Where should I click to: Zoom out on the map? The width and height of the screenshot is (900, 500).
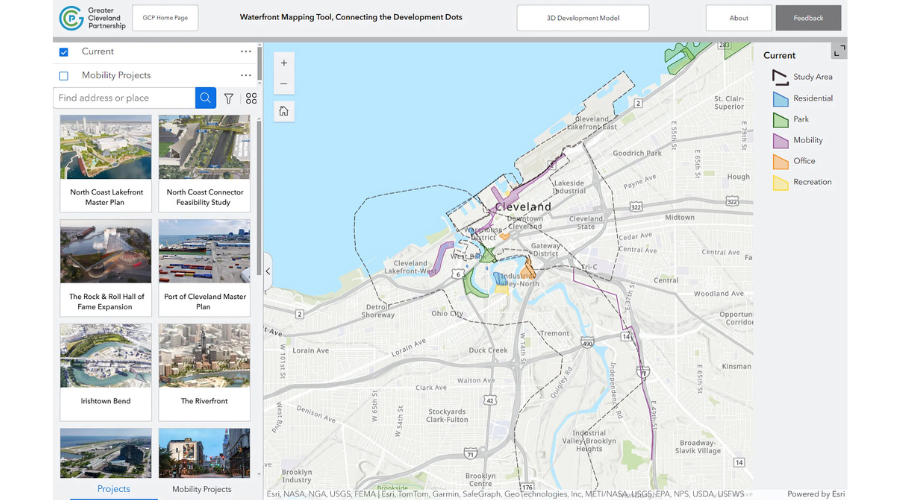coord(284,84)
